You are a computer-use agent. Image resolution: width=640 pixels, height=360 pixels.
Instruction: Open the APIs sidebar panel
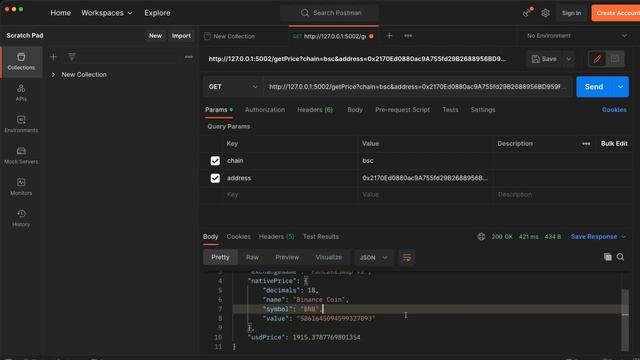click(x=21, y=93)
